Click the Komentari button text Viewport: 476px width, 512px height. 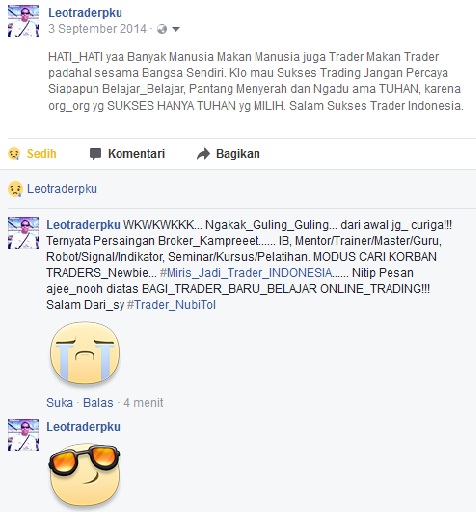coord(136,154)
